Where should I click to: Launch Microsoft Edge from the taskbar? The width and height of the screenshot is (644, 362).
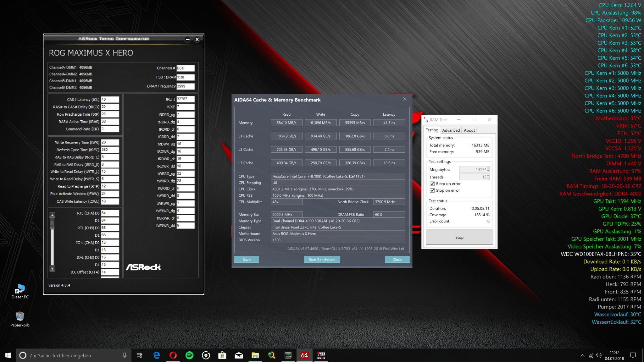[x=157, y=355]
